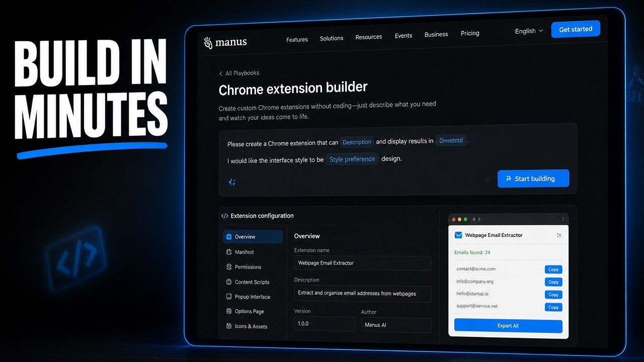Click the Manifest item icon
The image size is (644, 362).
pos(229,252)
